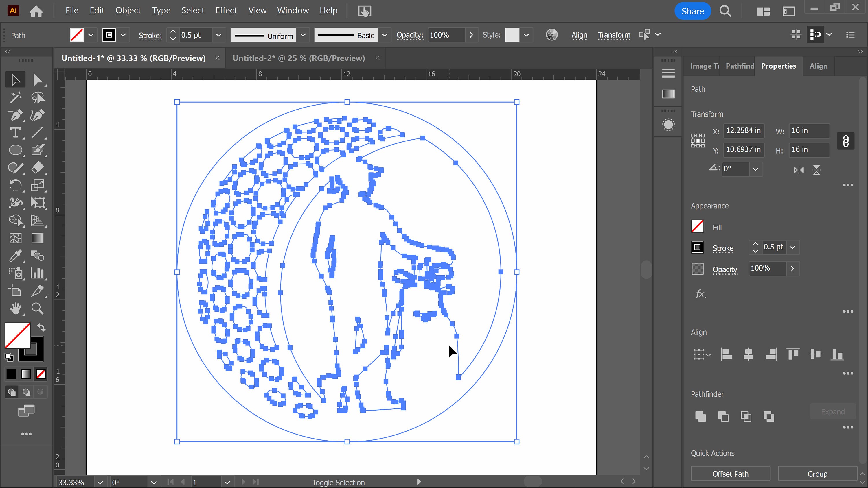
Task: Open the Gradient tool
Action: [x=37, y=238]
